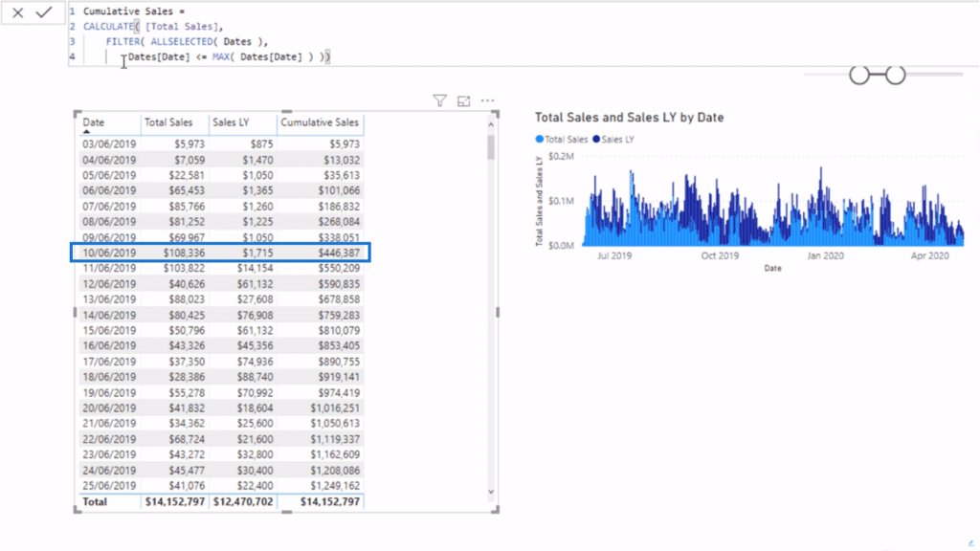
Task: Click the left handle of the date slider
Action: 859,75
